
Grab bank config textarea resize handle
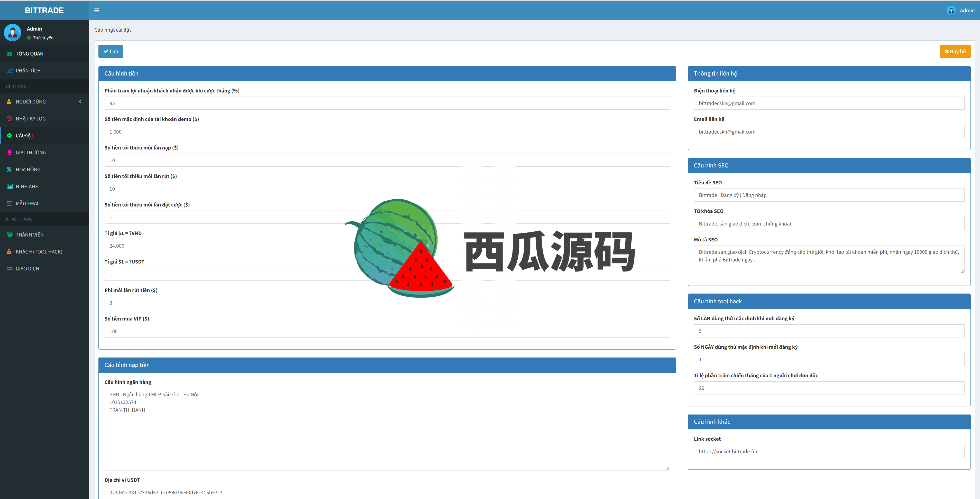[667, 468]
